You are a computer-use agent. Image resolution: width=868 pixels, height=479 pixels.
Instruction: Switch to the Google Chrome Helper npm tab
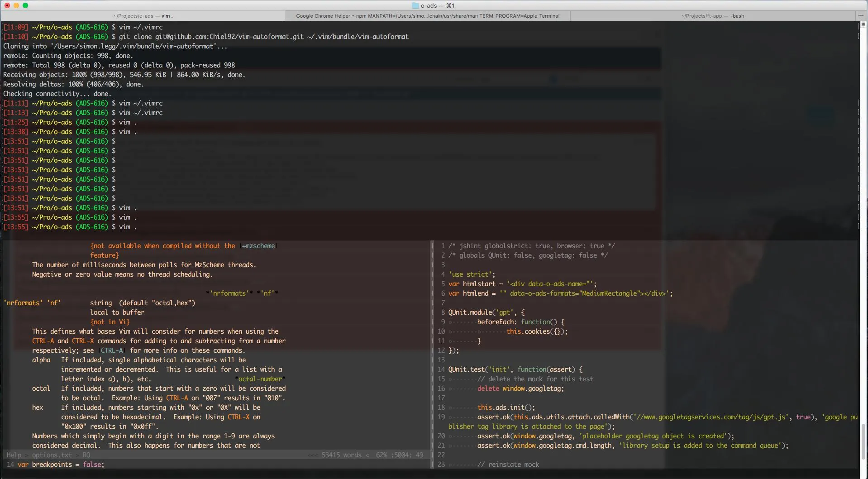tap(427, 16)
